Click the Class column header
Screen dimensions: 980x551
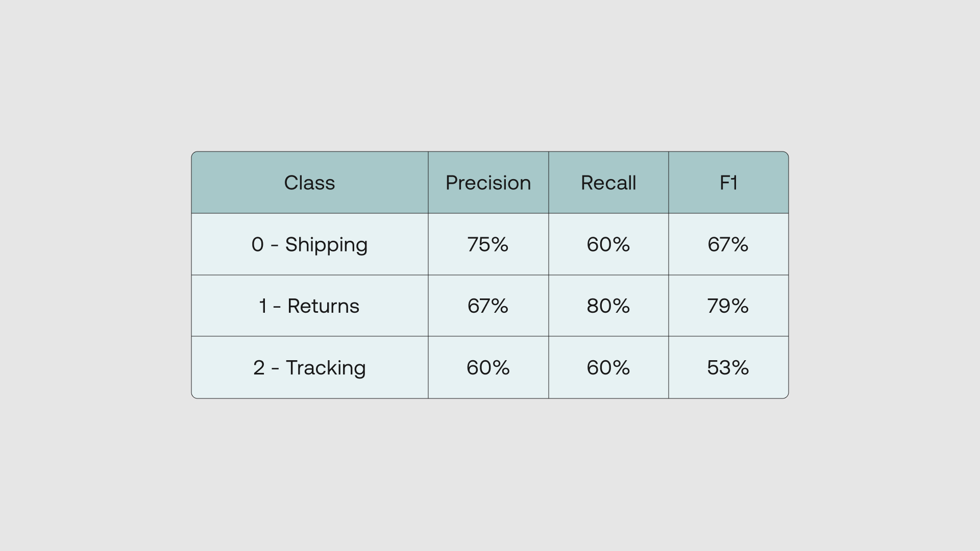(309, 183)
